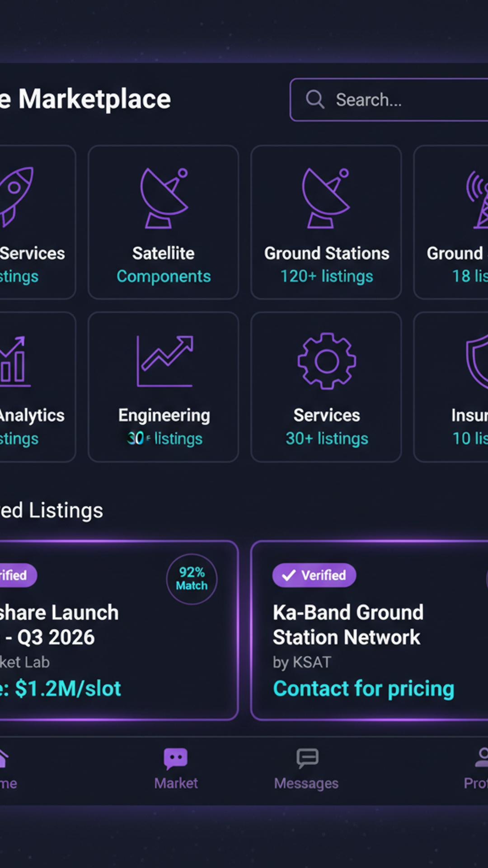488x868 pixels.
Task: Click the 92% Match badge
Action: (x=192, y=579)
